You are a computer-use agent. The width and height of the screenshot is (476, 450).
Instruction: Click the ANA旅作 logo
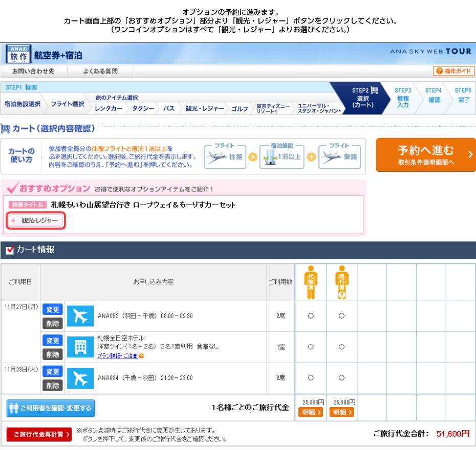[x=18, y=54]
